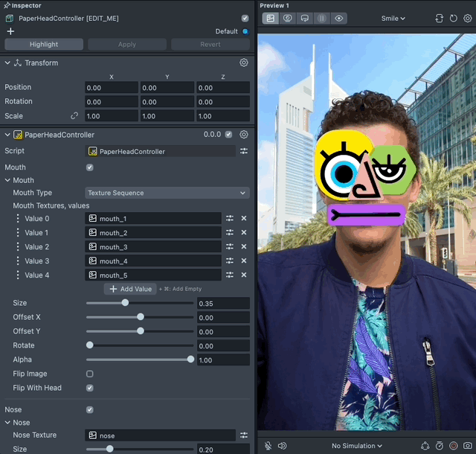The image size is (476, 454).
Task: Remove the mouth_3 texture value
Action: pyautogui.click(x=243, y=247)
